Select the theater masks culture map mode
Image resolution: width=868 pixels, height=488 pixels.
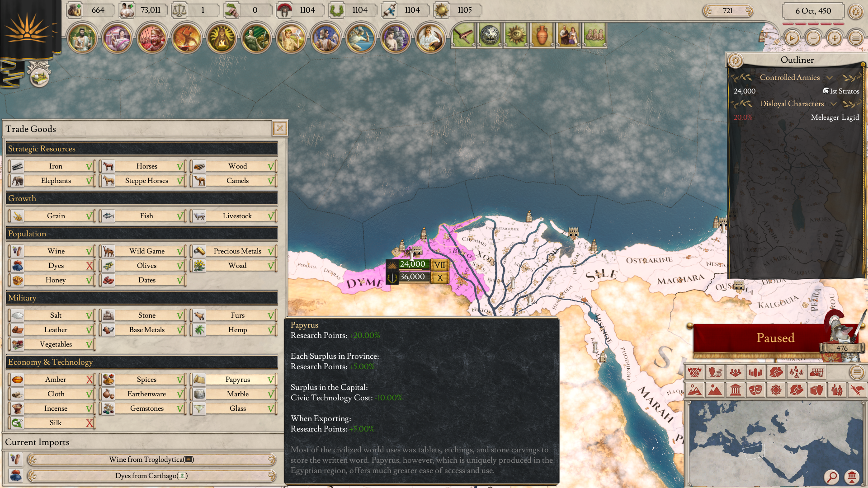coord(755,389)
